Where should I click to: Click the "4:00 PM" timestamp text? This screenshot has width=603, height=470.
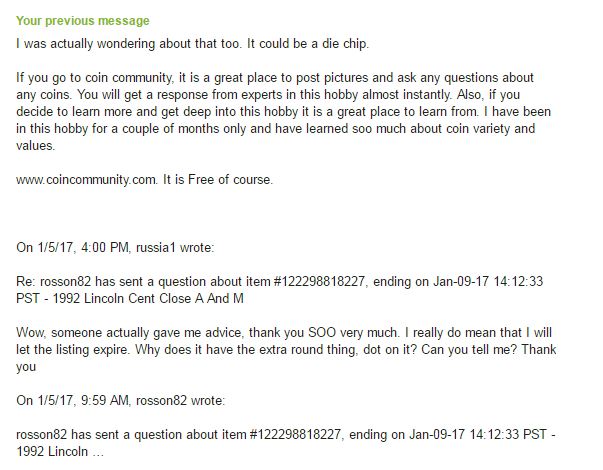(x=105, y=247)
